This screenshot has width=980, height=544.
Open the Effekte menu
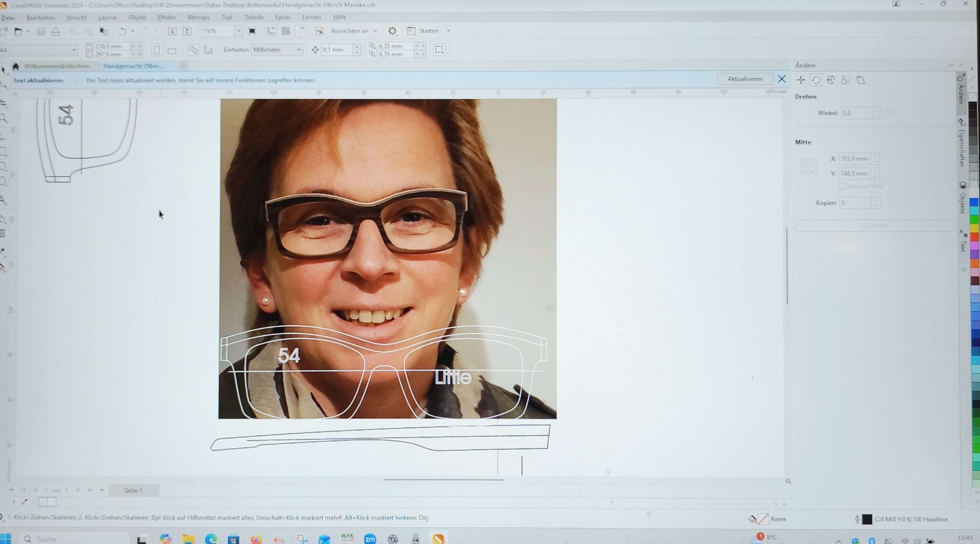pyautogui.click(x=167, y=18)
